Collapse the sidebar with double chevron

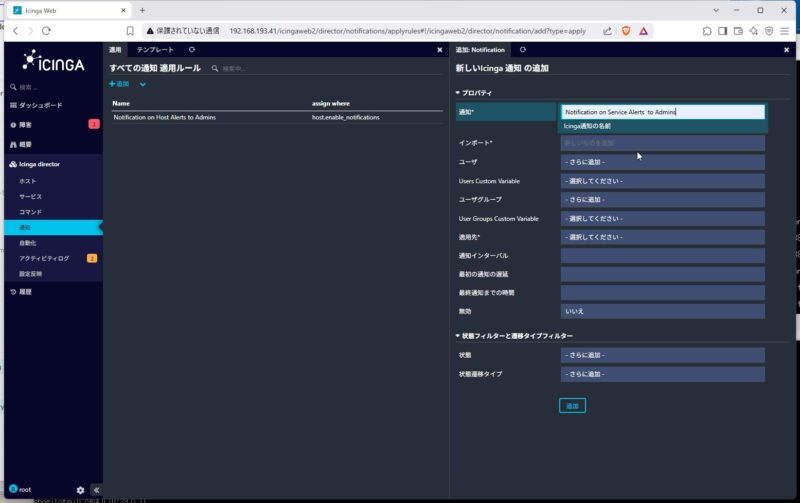pos(96,490)
